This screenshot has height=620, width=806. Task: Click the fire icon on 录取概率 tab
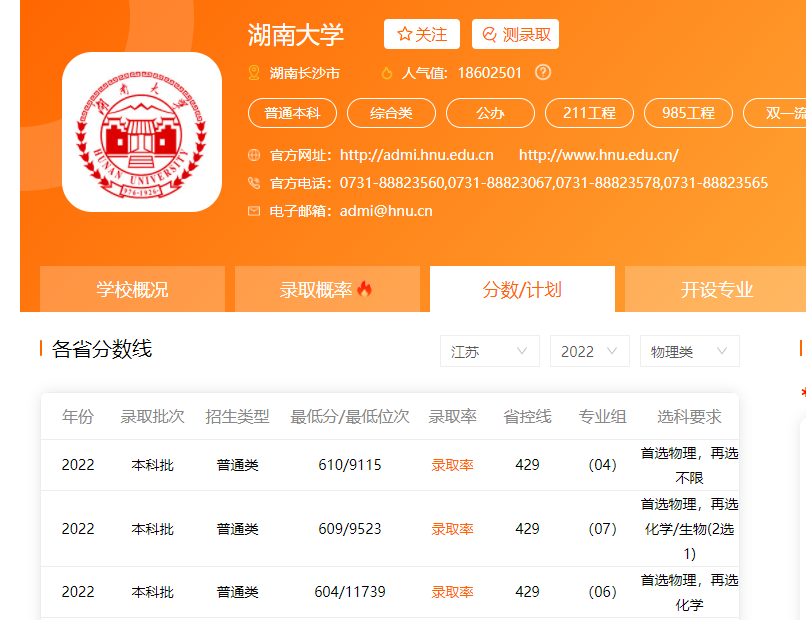[364, 289]
